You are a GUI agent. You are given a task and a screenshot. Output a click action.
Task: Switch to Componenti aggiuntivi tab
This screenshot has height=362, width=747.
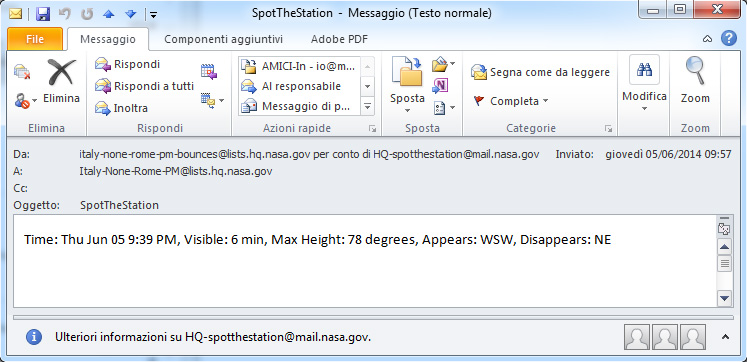pyautogui.click(x=223, y=39)
